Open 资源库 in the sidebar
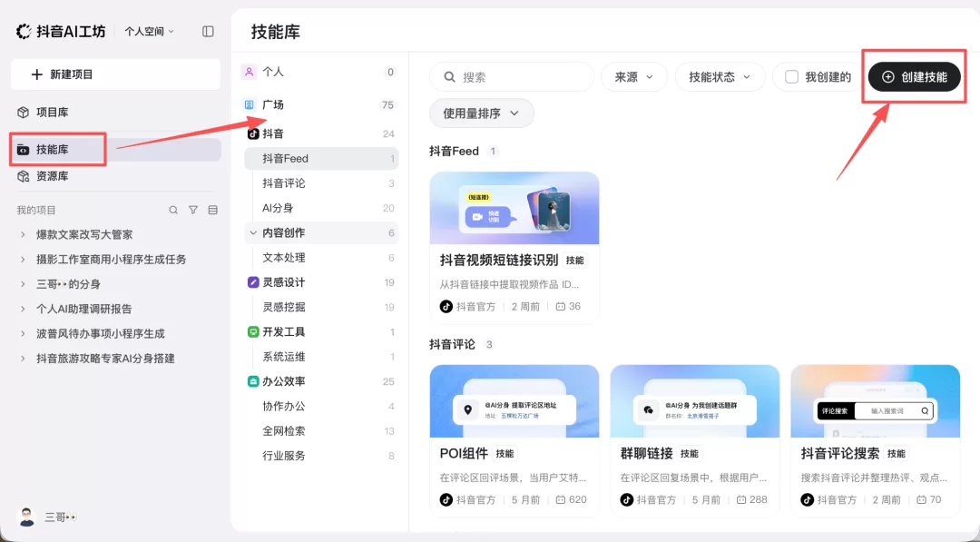 pos(115,176)
